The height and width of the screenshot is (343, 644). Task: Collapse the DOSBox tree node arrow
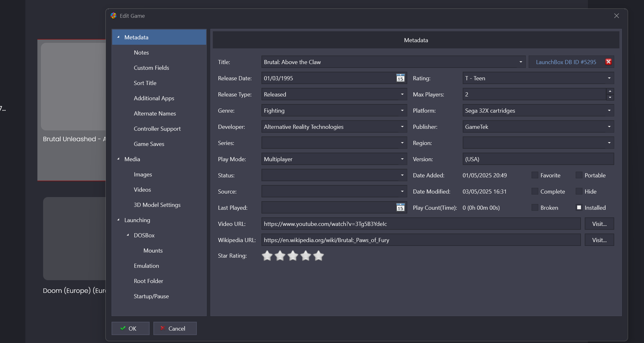pyautogui.click(x=128, y=235)
